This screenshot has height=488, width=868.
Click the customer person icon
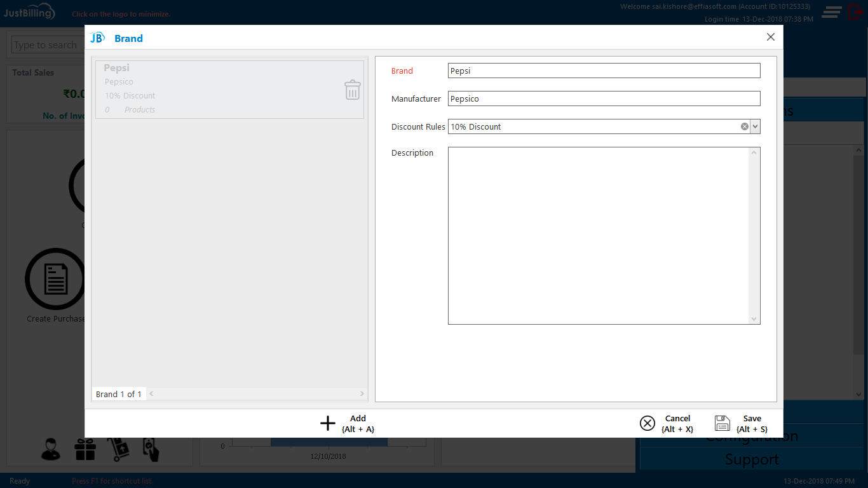click(51, 449)
